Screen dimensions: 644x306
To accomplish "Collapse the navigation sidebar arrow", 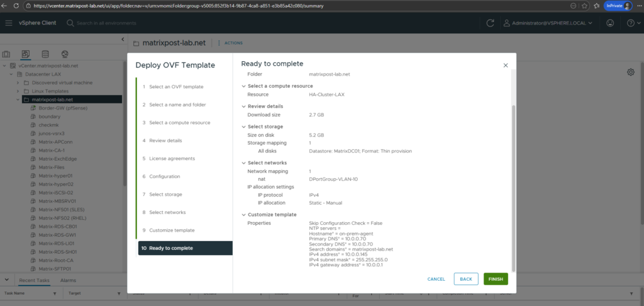I will pos(123,39).
